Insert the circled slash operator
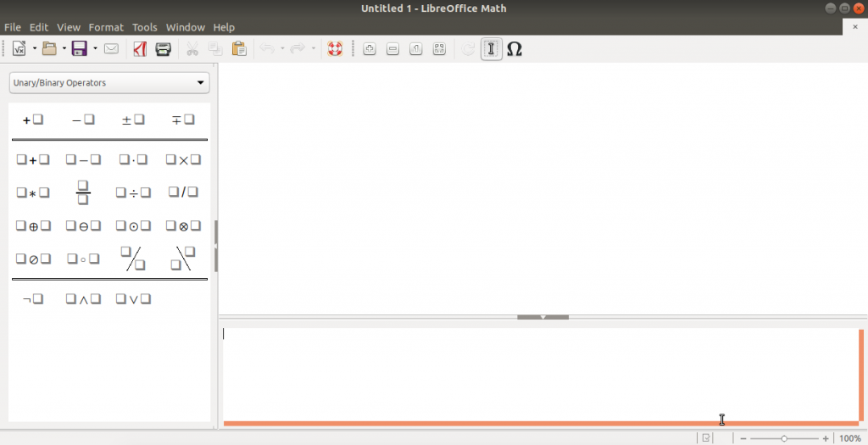 [x=33, y=259]
